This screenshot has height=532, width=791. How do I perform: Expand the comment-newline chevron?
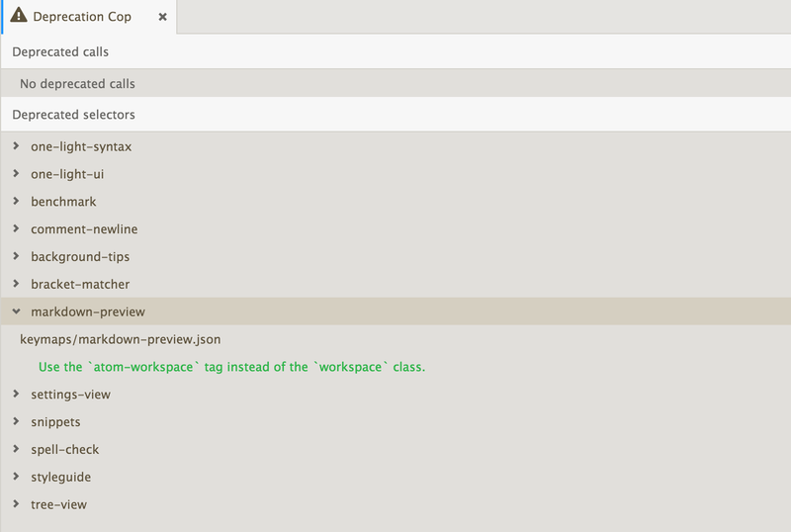(16, 228)
